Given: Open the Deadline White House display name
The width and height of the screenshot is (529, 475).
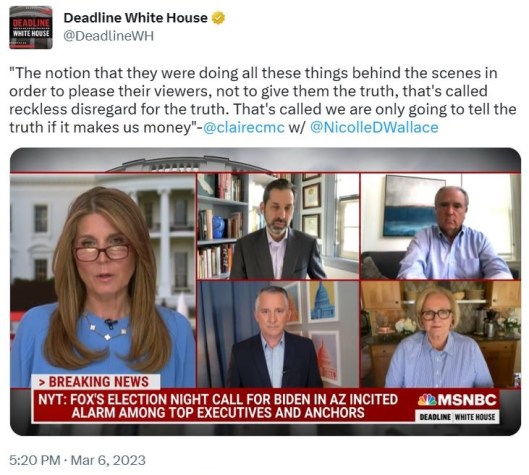Looking at the screenshot, I should pos(136,18).
